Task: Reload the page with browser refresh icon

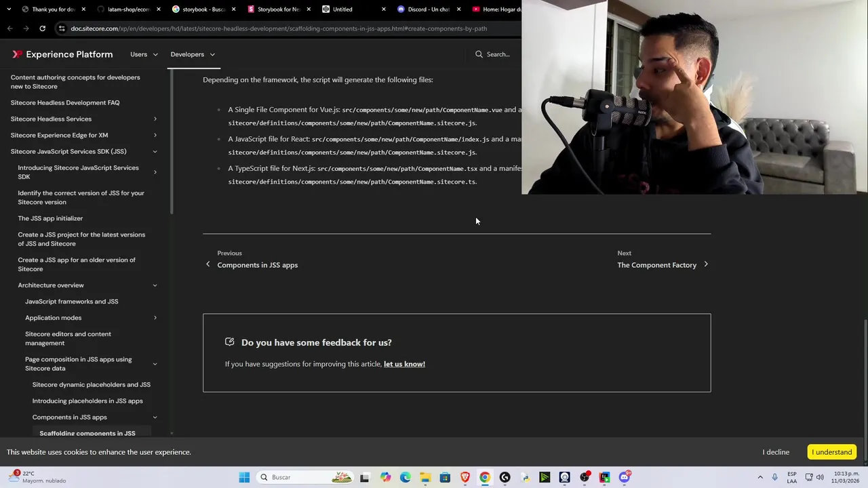Action: pos(42,28)
